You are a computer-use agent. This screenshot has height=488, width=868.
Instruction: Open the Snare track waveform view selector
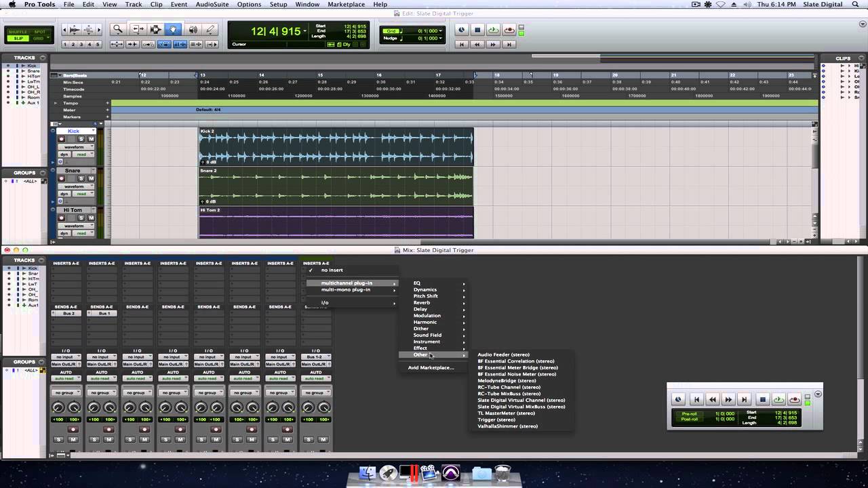point(76,186)
